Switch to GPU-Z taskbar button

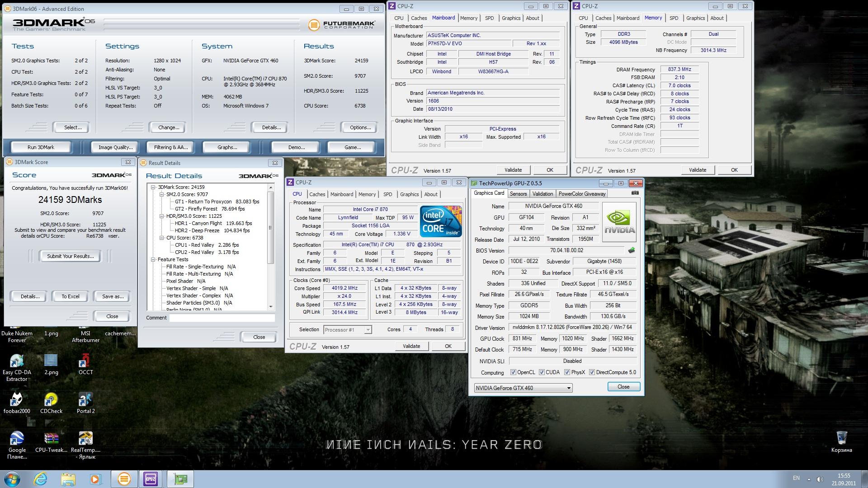coord(180,479)
